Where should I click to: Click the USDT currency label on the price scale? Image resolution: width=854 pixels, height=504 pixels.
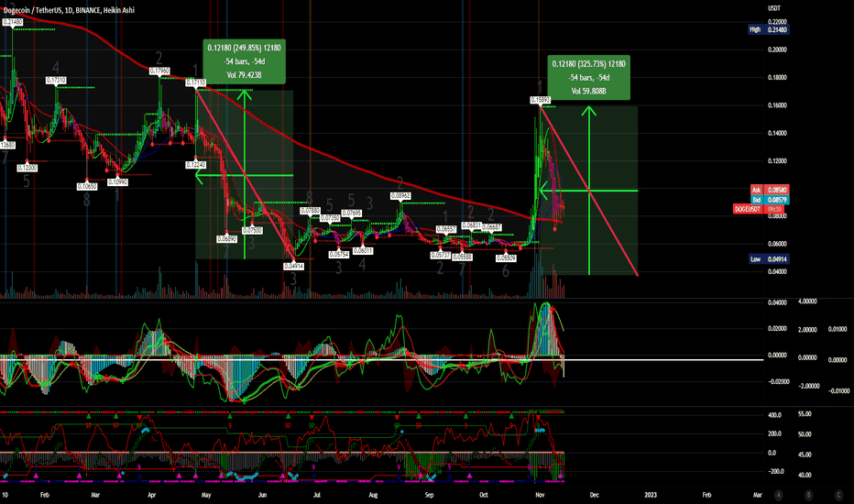(774, 8)
